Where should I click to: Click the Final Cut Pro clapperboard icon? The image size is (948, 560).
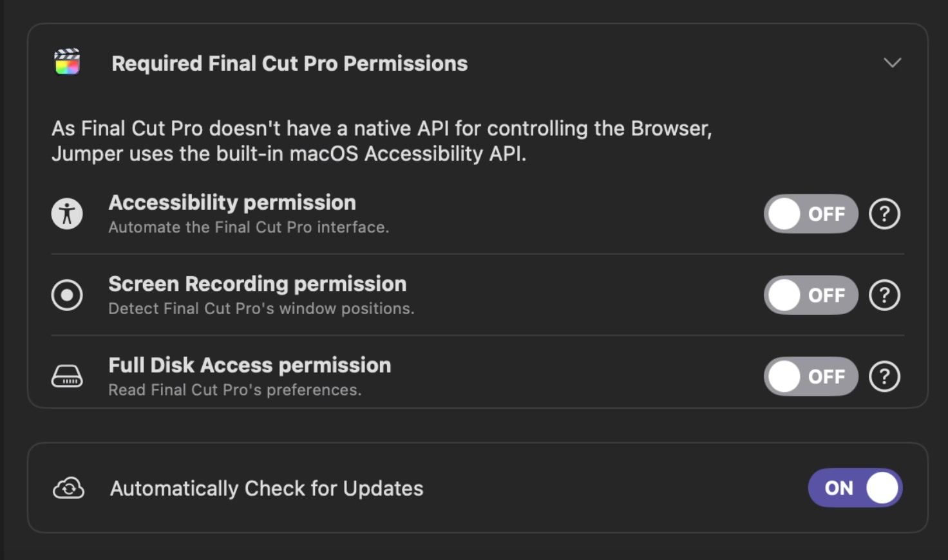67,62
